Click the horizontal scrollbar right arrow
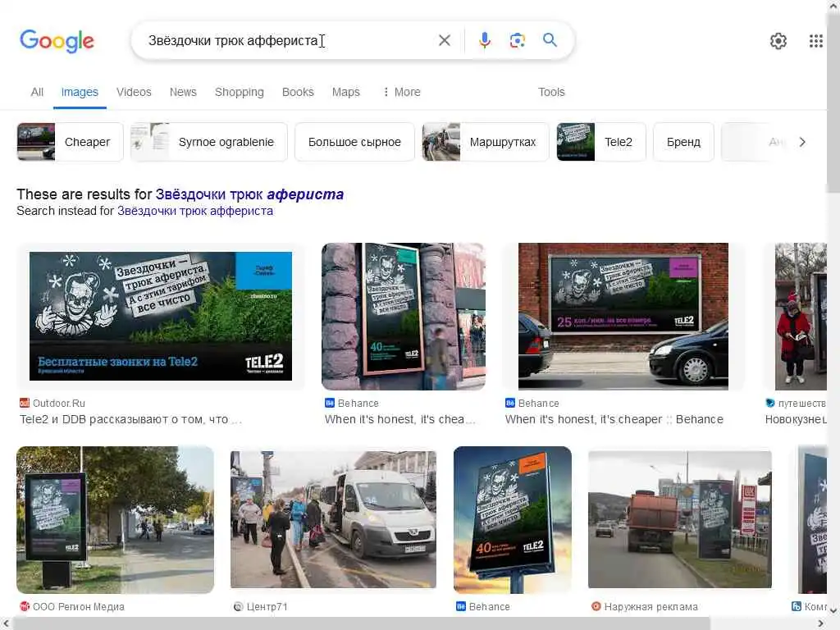This screenshot has width=840, height=630. 820,623
